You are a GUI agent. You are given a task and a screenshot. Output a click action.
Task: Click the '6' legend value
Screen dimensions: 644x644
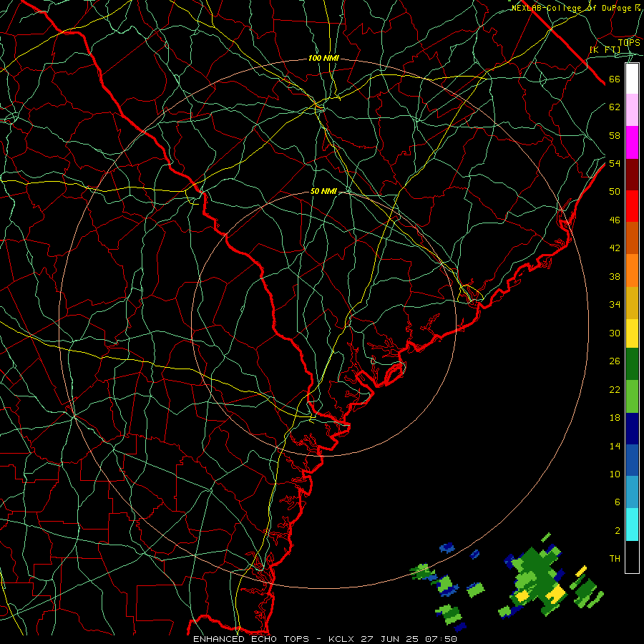tap(617, 502)
